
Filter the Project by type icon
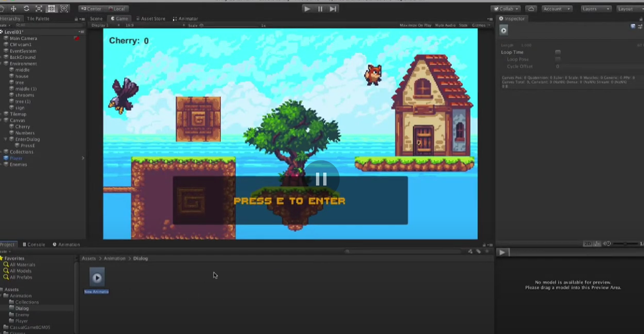470,251
